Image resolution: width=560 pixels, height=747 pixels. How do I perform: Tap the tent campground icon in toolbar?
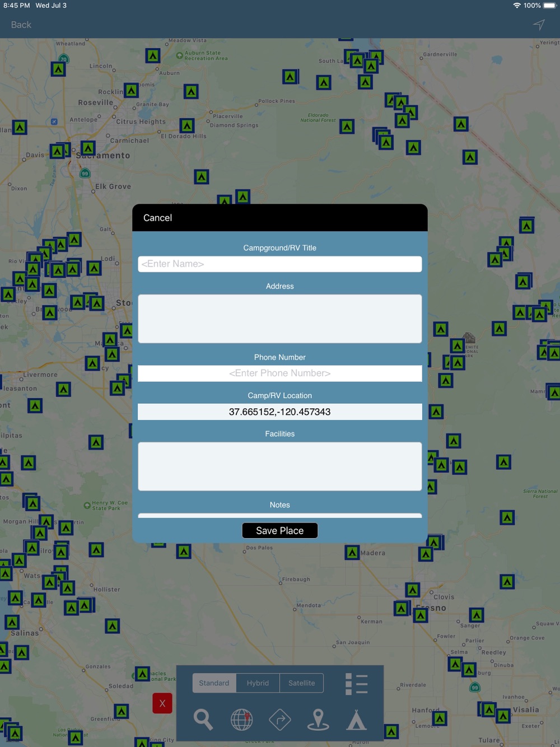(x=356, y=720)
